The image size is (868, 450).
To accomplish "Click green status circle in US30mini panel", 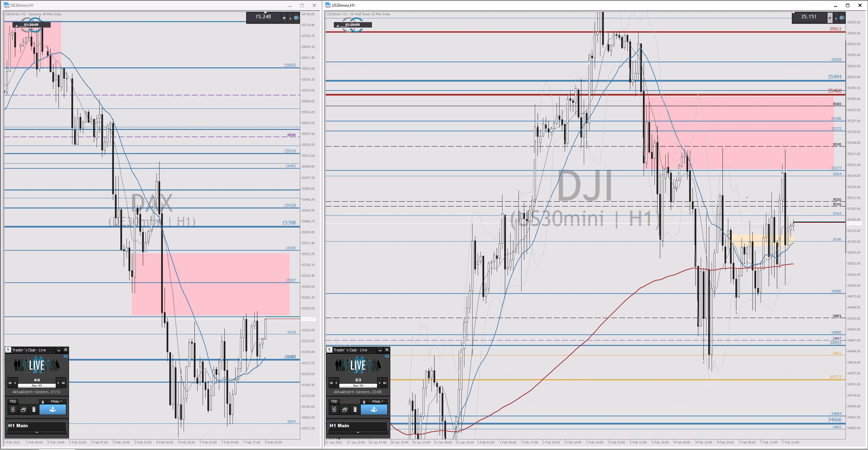I will click(329, 356).
